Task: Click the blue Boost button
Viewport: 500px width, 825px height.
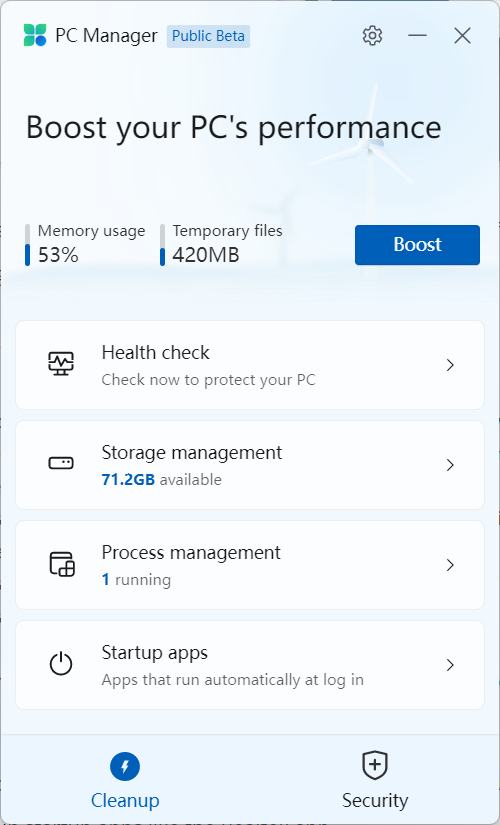Action: pyautogui.click(x=417, y=245)
